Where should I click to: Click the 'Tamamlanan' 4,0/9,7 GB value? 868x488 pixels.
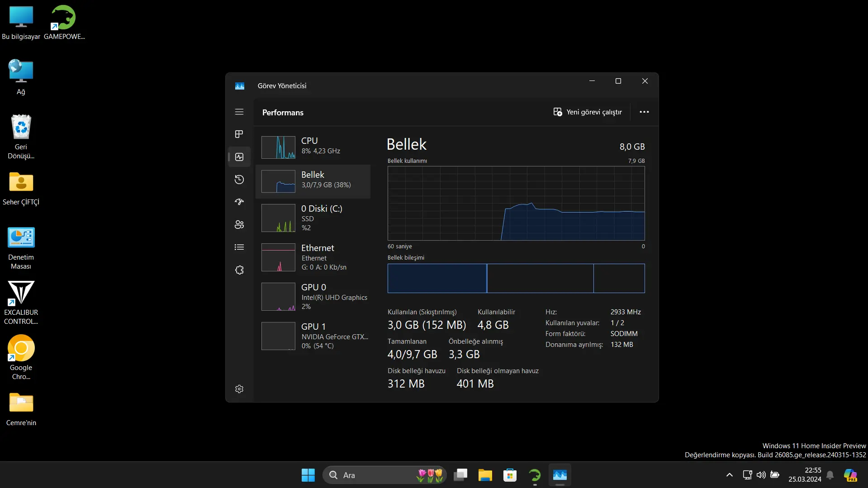[x=413, y=354]
